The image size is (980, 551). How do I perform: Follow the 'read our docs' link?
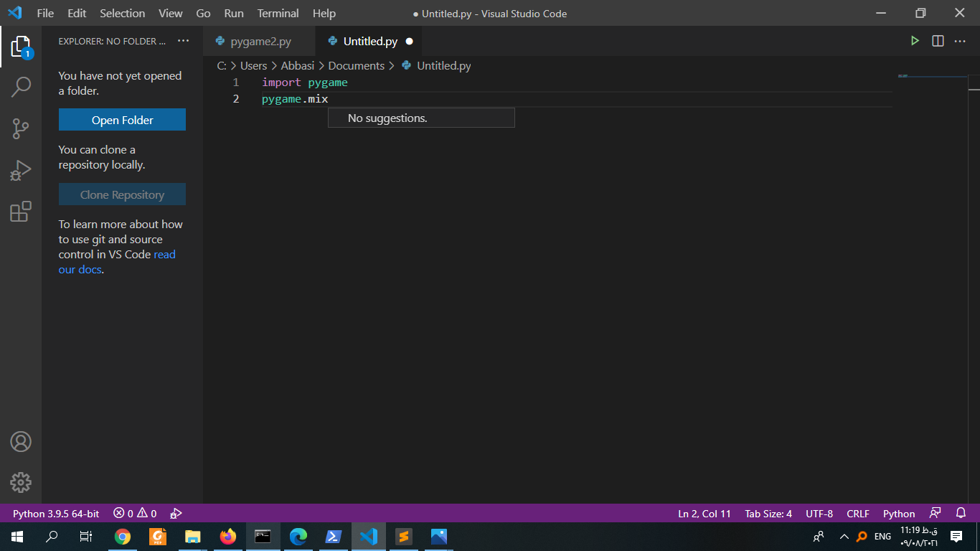[117, 262]
